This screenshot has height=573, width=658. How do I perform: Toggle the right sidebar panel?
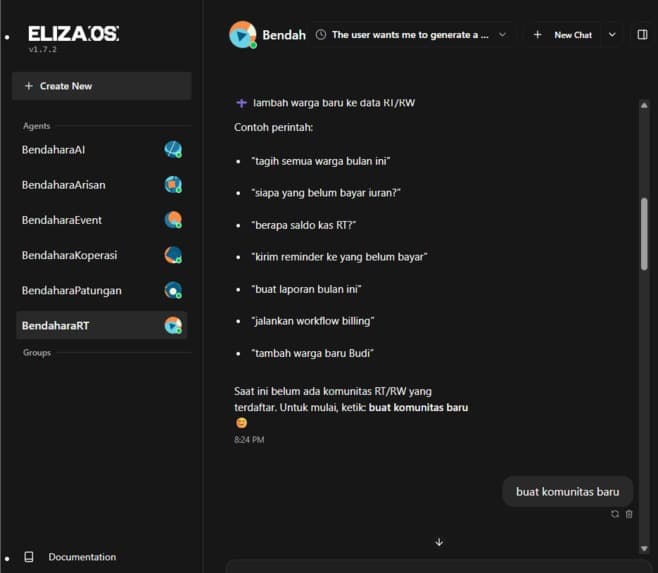[x=642, y=35]
